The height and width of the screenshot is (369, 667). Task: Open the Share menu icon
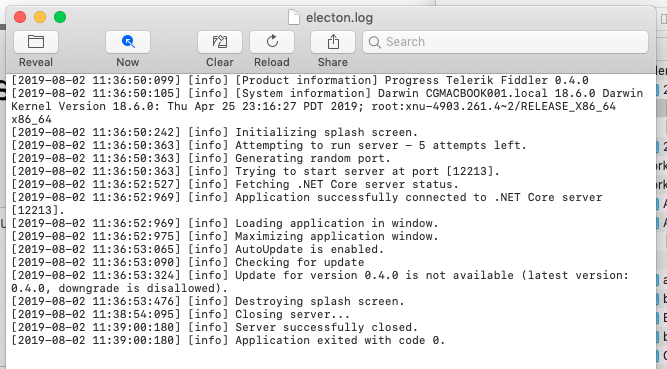(x=333, y=42)
